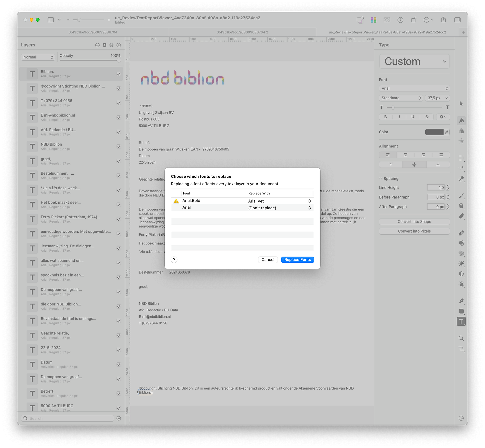Click the Replace Fonts button
Image resolution: width=485 pixels, height=448 pixels.
[297, 260]
